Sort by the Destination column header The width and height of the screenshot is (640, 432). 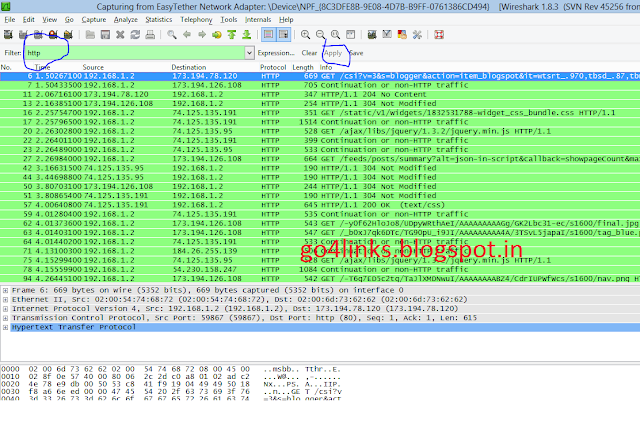189,67
